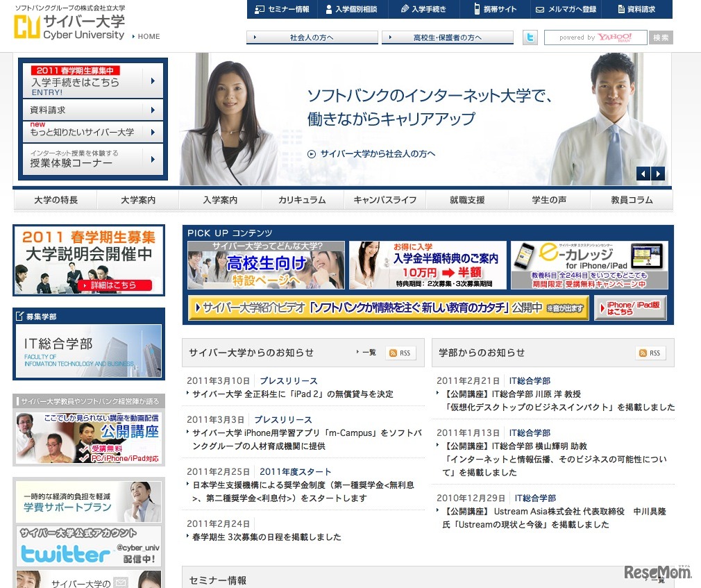Click the RSS icon for サイバー大学からのお知らせ
The image size is (701, 588).
[x=400, y=353]
